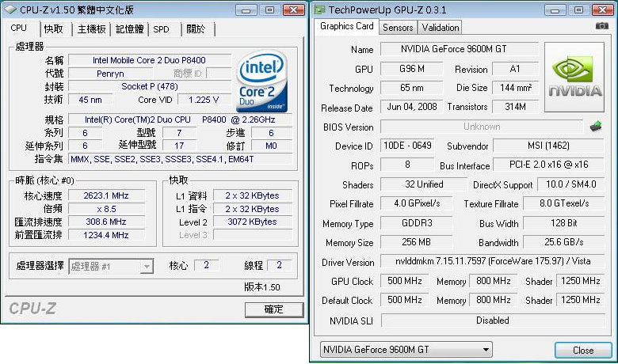Click the Level 2 3072 KBytes value
Viewport: 618px width, 364px height.
pyautogui.click(x=252, y=222)
